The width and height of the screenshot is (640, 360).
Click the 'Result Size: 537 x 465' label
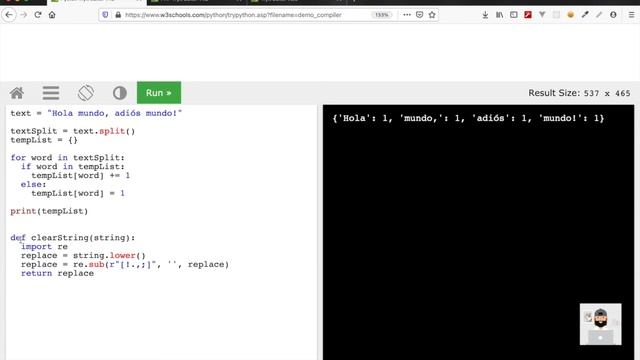(579, 93)
